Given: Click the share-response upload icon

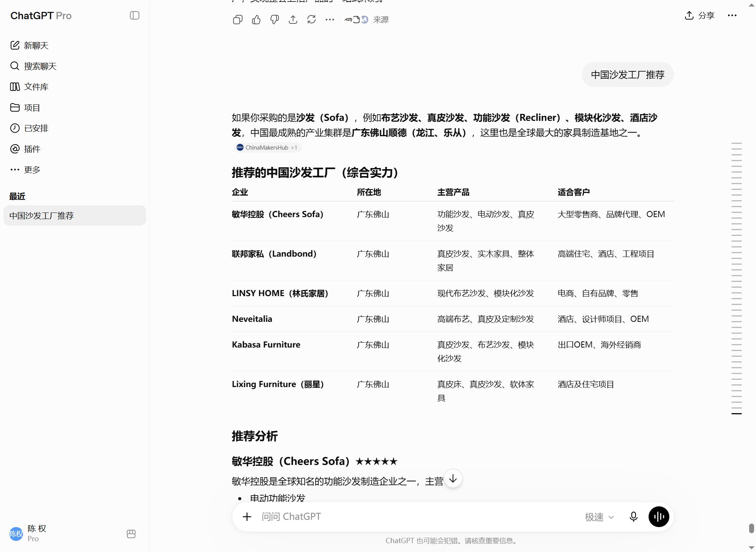Looking at the screenshot, I should pos(293,20).
